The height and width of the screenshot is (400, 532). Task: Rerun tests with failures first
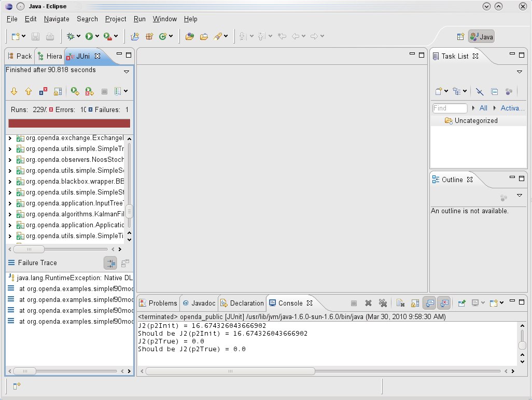tap(89, 91)
